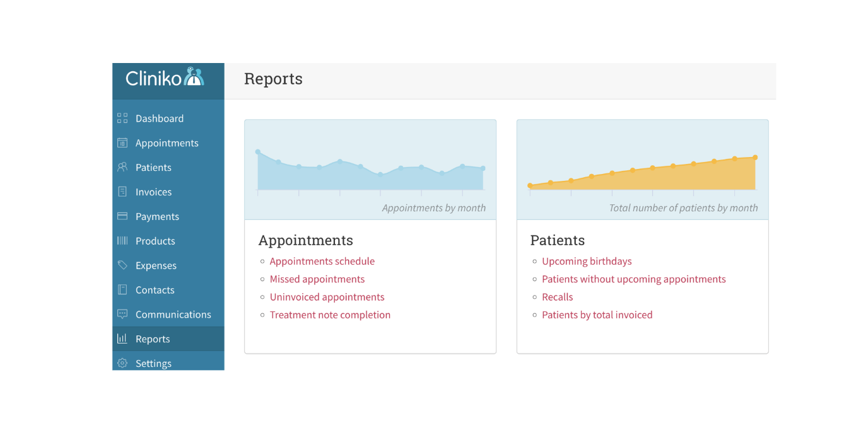Go to Communications menu item
The image size is (868, 440).
pos(168,315)
